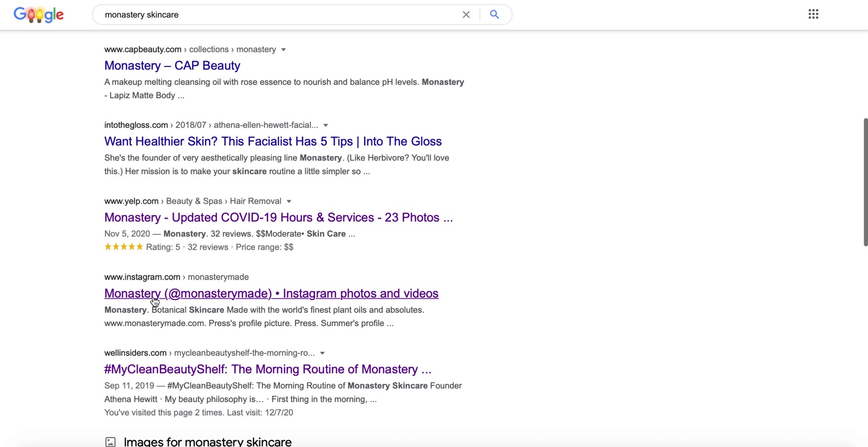Open the Google apps grid

coord(813,14)
